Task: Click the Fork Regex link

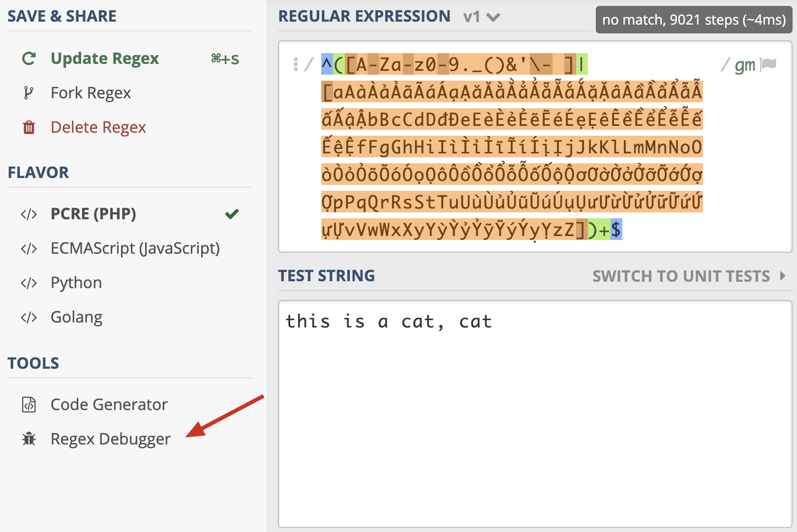Action: coord(91,93)
